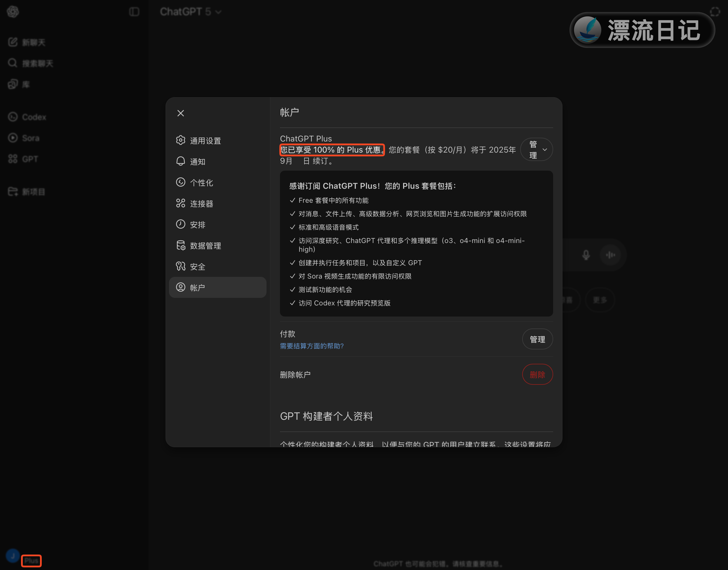Open Codex in the sidebar

27,117
